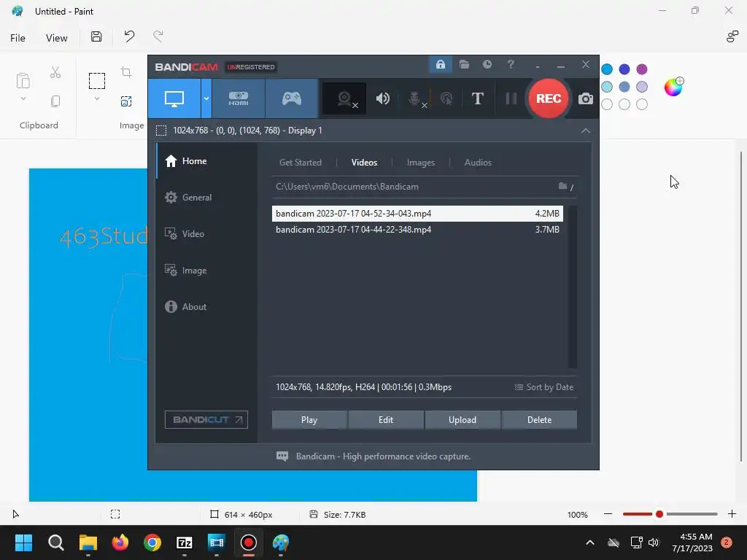747x560 pixels.
Task: Switch to the Audios tab
Action: coord(478,163)
